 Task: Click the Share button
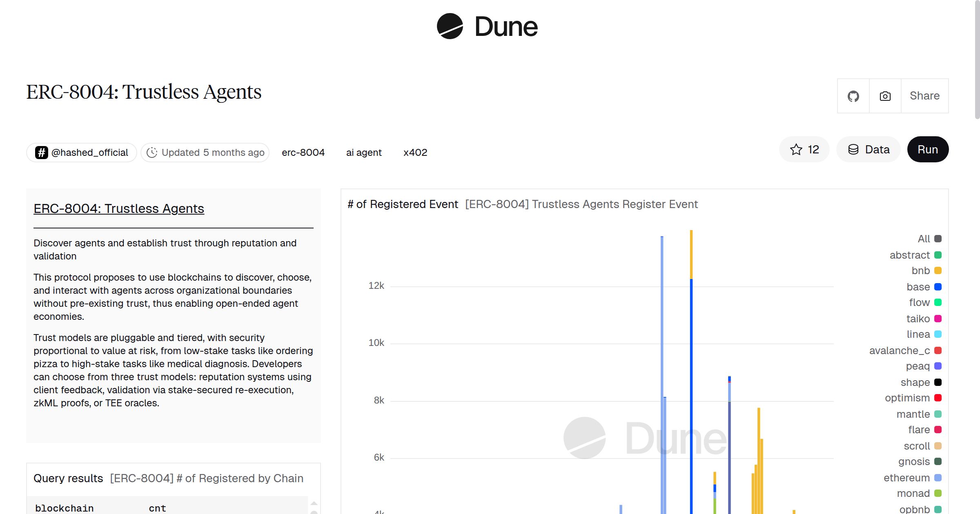924,95
